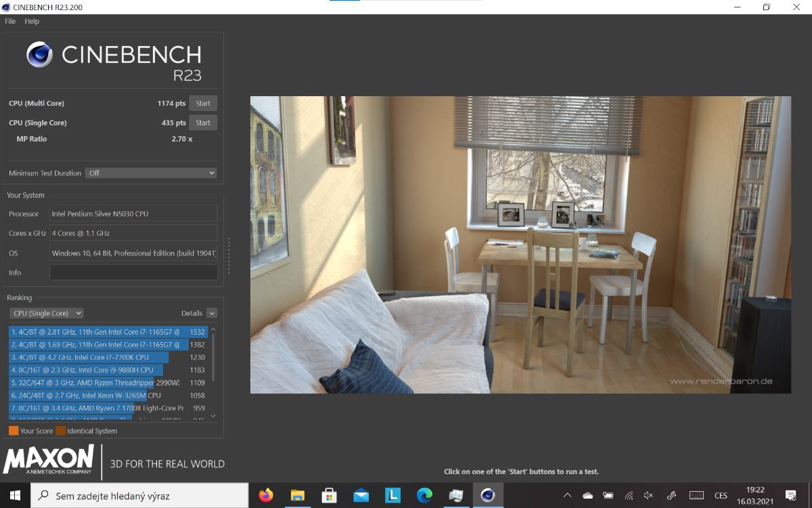Screen dimensions: 812x508
Task: Launch Microsoft Edge from the taskbar
Action: [424, 495]
